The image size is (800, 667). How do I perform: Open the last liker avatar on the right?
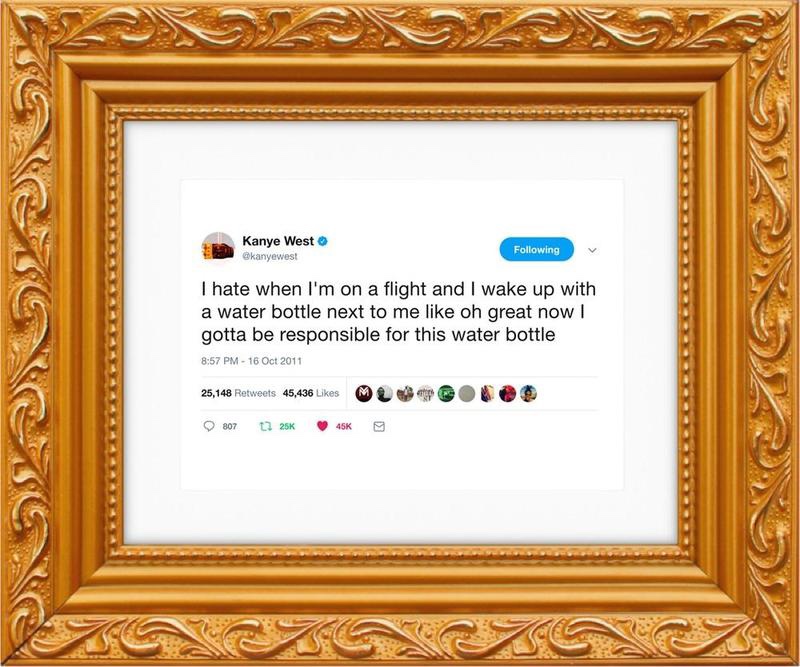(x=528, y=393)
